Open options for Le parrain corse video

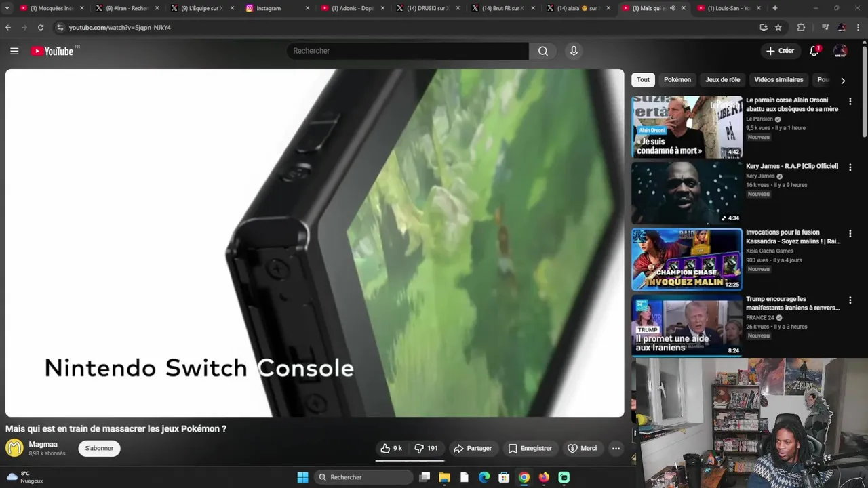[x=850, y=102]
